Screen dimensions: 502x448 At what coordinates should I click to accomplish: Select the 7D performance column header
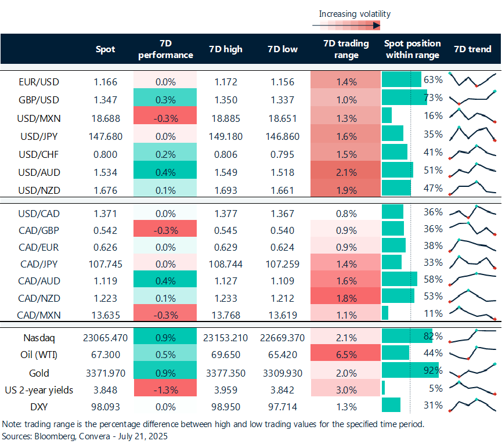[x=165, y=49]
